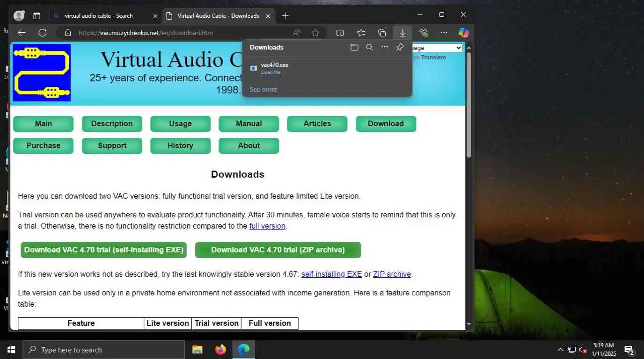Click the Lite version table header
This screenshot has height=359, width=644.
168,323
